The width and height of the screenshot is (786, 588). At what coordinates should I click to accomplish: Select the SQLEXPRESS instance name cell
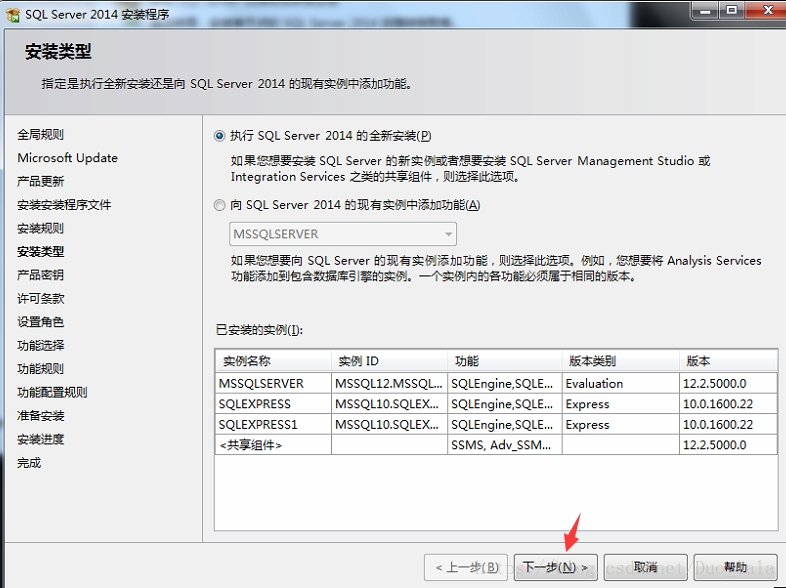[x=273, y=404]
